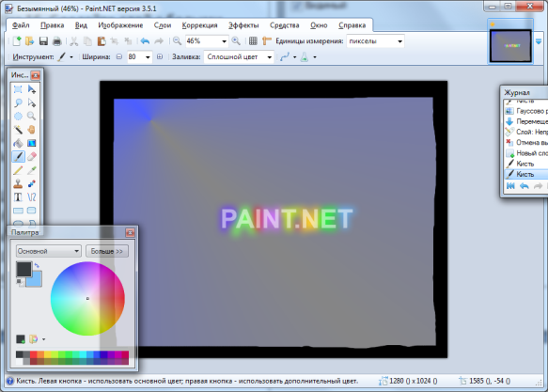The image size is (548, 392).
Task: Click the secondary light blue swatch
Action: tap(37, 280)
